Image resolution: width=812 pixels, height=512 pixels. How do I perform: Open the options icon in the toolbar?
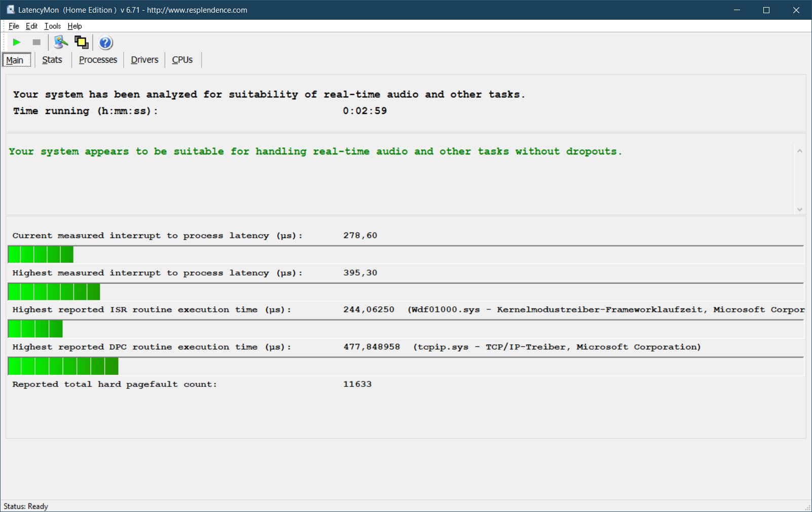(61, 43)
